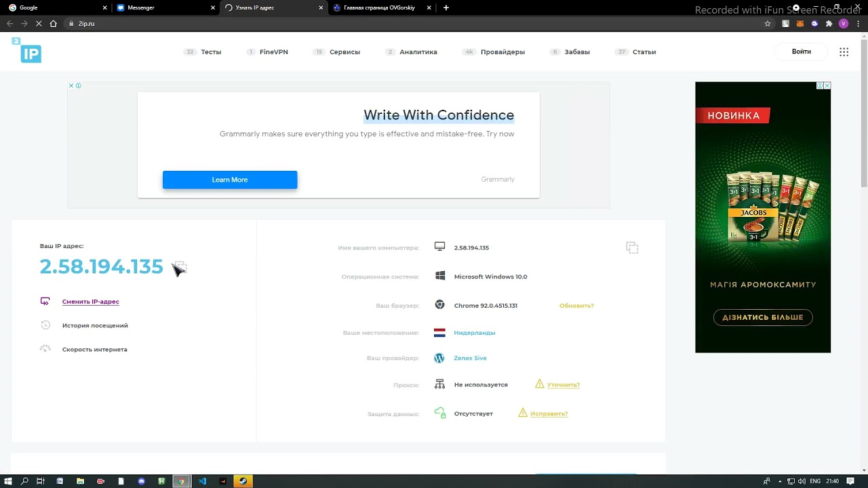
Task: Click the Уточнить? proxy link
Action: point(563,385)
